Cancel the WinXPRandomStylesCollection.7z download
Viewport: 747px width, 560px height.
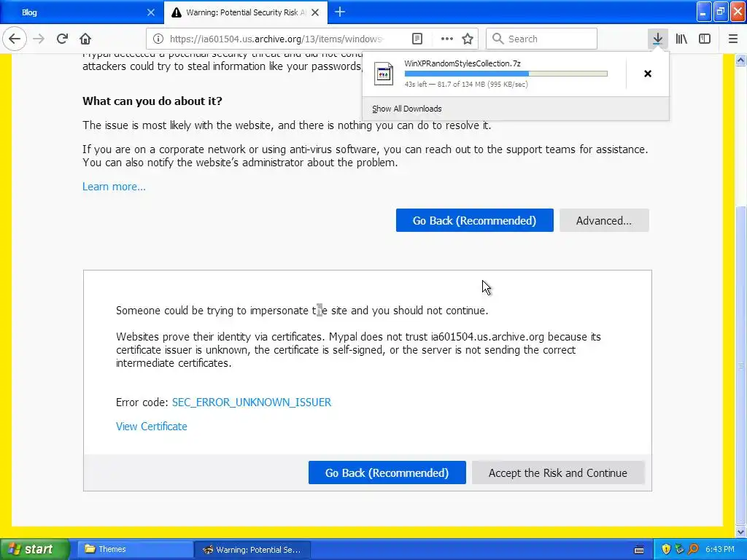[x=648, y=74]
